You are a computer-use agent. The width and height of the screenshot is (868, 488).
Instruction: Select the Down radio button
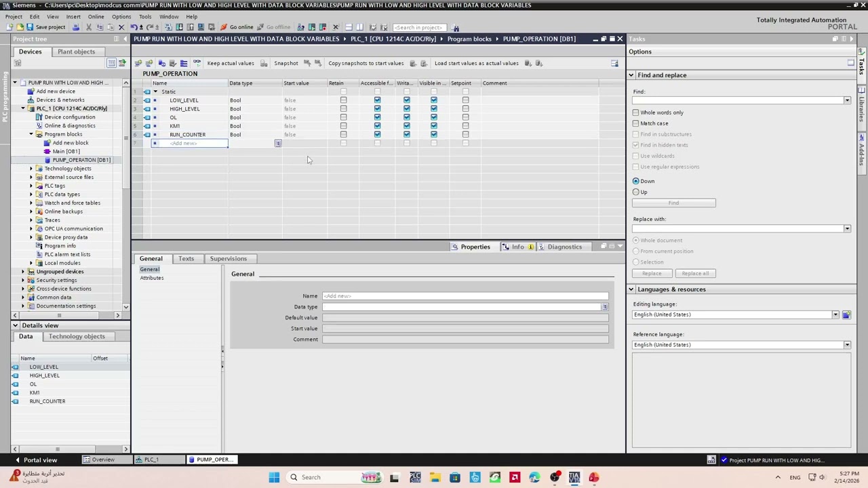636,181
